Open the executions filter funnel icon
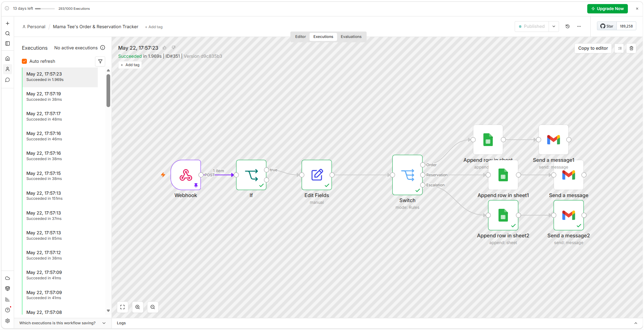 100,61
